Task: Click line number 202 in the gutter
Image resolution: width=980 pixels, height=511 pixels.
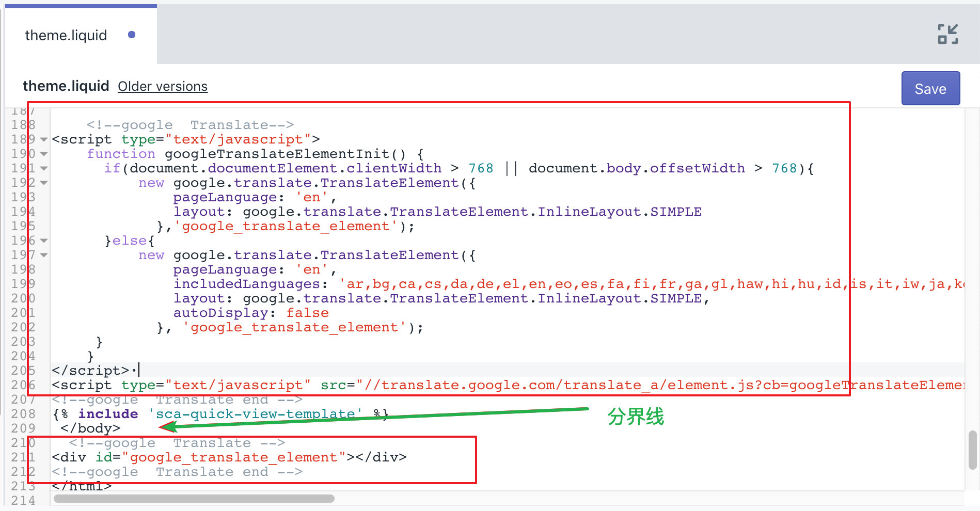Action: [23, 327]
